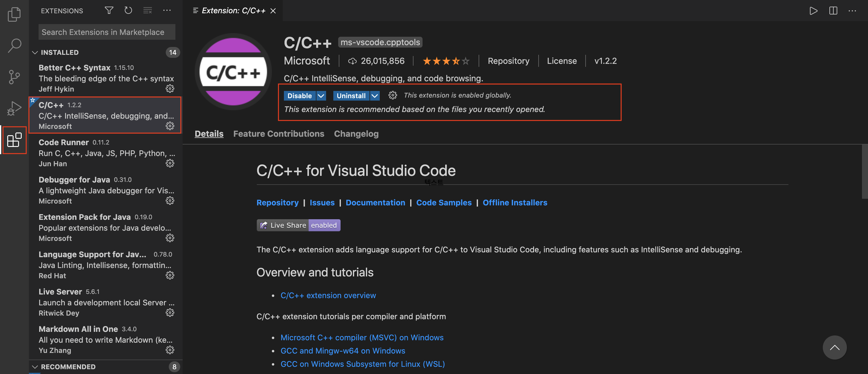Disable the C/C++ extension
Screen dimensions: 868x374
299,95
